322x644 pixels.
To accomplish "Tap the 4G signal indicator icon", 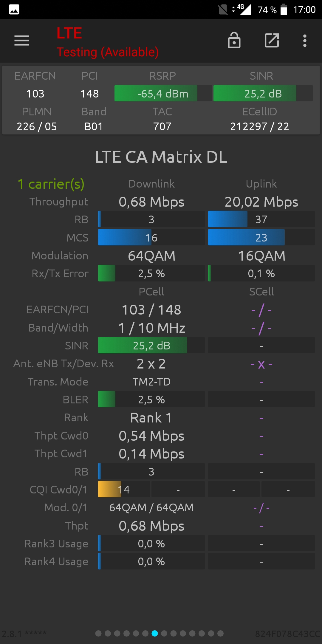I will click(242, 9).
